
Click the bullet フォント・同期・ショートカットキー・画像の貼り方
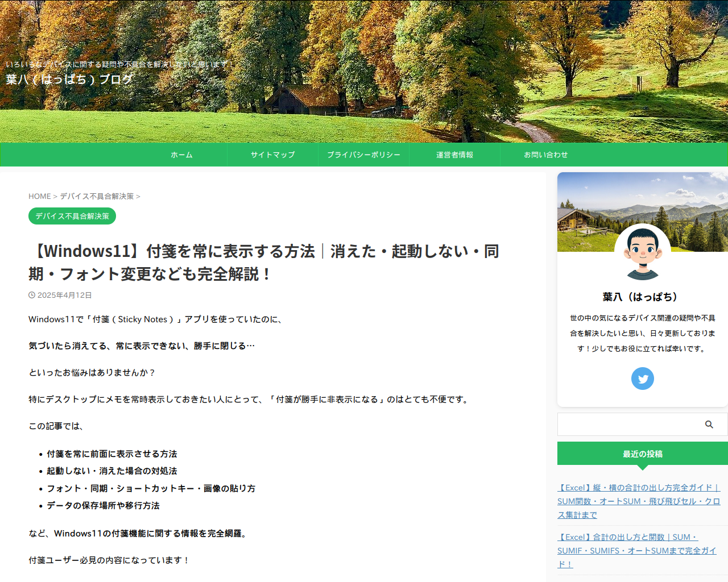(151, 488)
